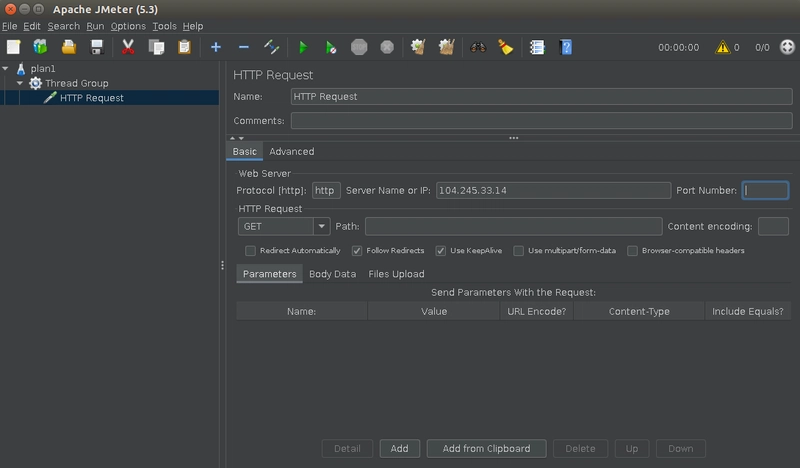Open the Function Helper dialog icon
The height and width of the screenshot is (468, 800).
coord(537,47)
